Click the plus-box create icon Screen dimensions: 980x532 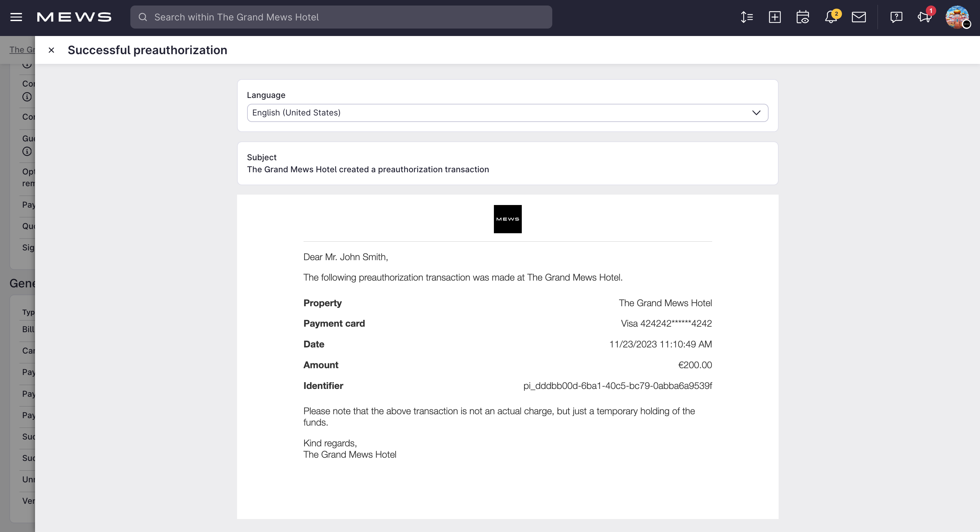(x=775, y=17)
